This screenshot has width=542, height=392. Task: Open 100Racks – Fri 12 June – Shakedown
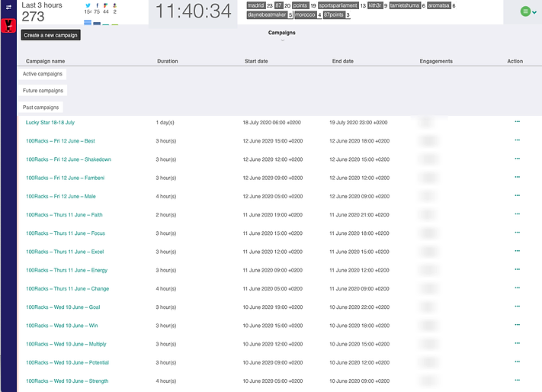[68, 159]
